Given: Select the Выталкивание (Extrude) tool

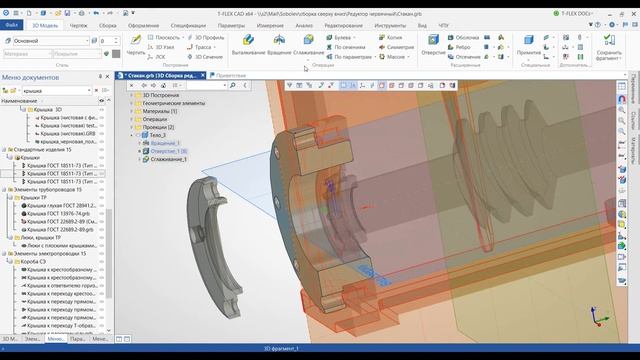Looking at the screenshot, I should coord(248,44).
